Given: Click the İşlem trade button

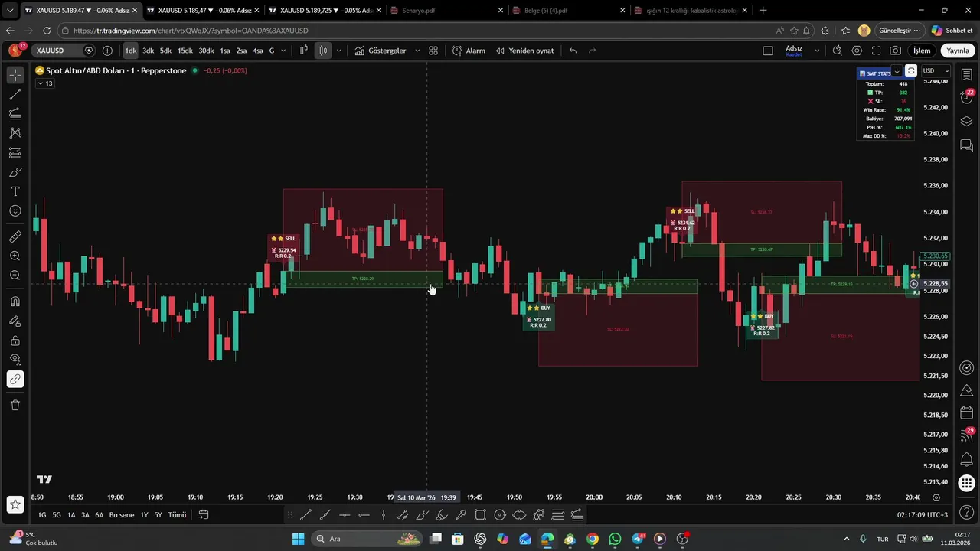Looking at the screenshot, I should coord(922,51).
